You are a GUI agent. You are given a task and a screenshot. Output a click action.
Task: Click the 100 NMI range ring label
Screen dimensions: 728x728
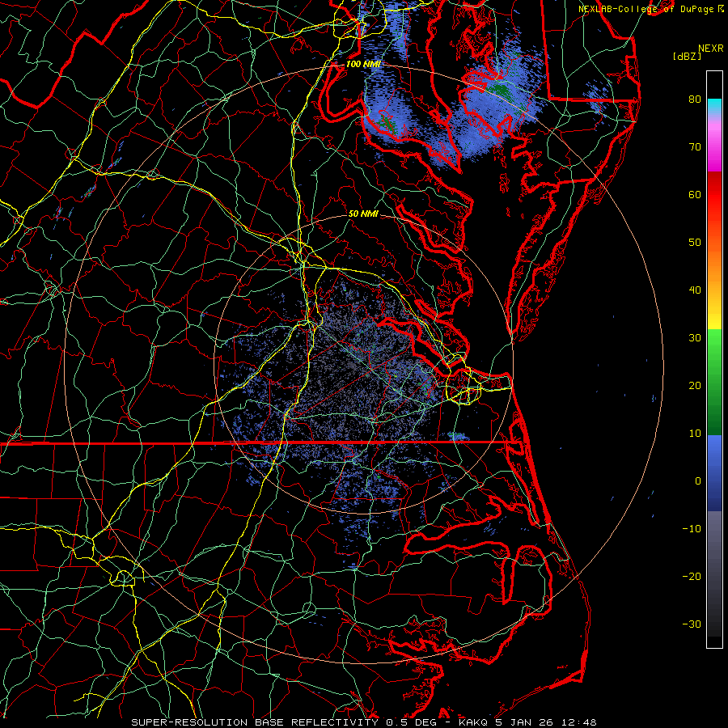[363, 64]
